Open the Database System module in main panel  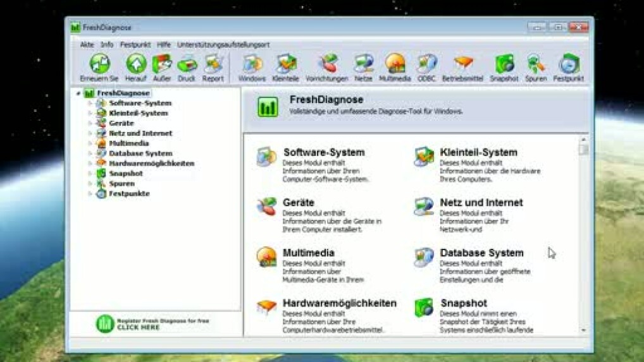pos(481,253)
